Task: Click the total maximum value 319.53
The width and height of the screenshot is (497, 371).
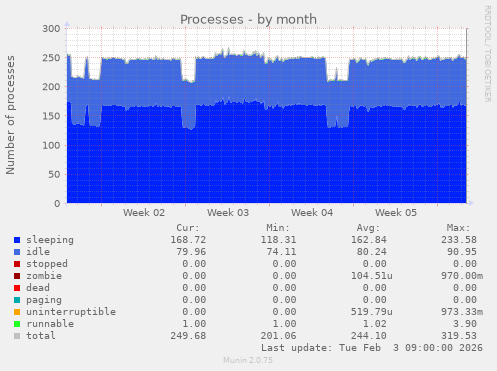Action: coord(459,336)
